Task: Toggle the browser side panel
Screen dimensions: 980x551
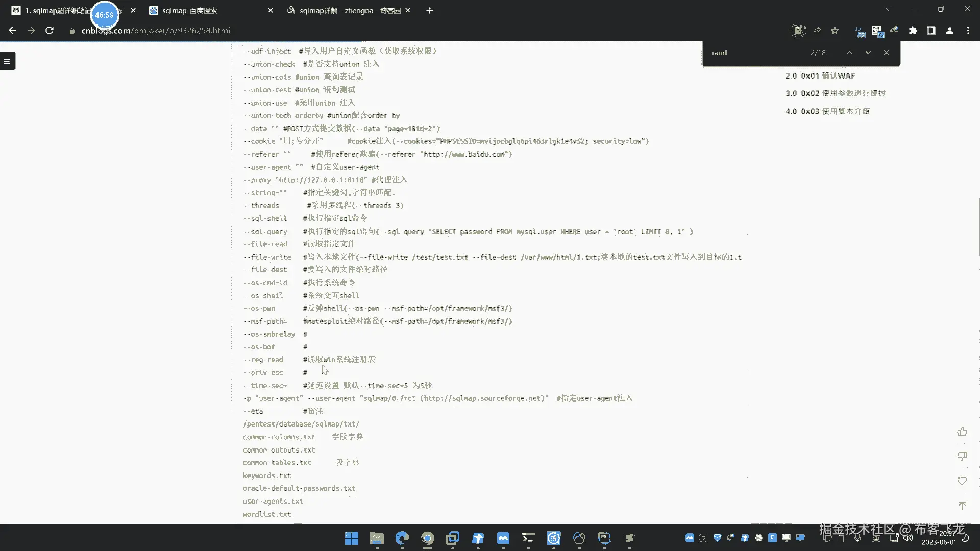Action: click(x=932, y=31)
